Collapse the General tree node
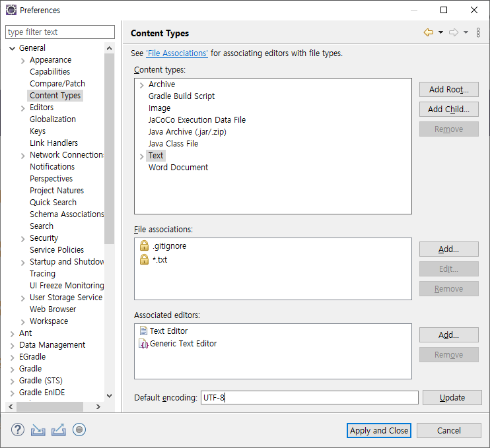This screenshot has height=448, width=490. tap(12, 48)
